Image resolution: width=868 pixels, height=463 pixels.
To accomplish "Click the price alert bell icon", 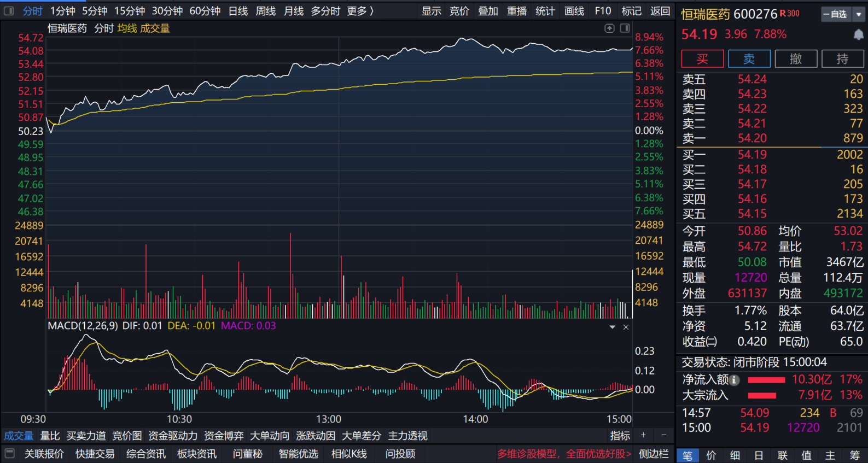I will click(x=858, y=34).
